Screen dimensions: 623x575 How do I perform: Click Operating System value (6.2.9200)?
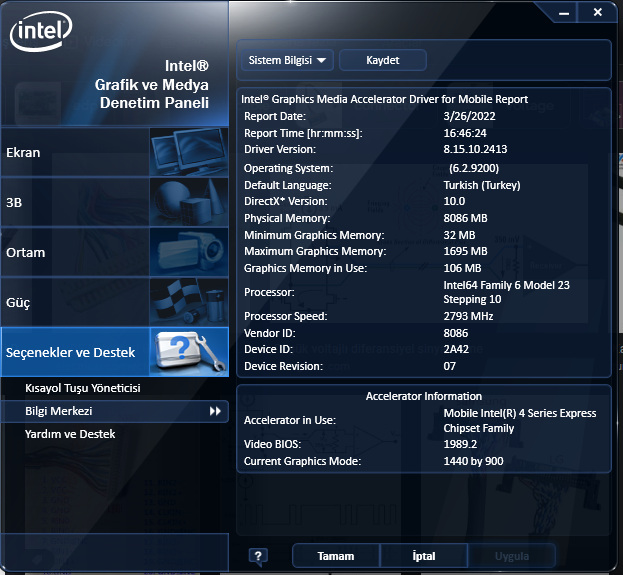click(474, 168)
